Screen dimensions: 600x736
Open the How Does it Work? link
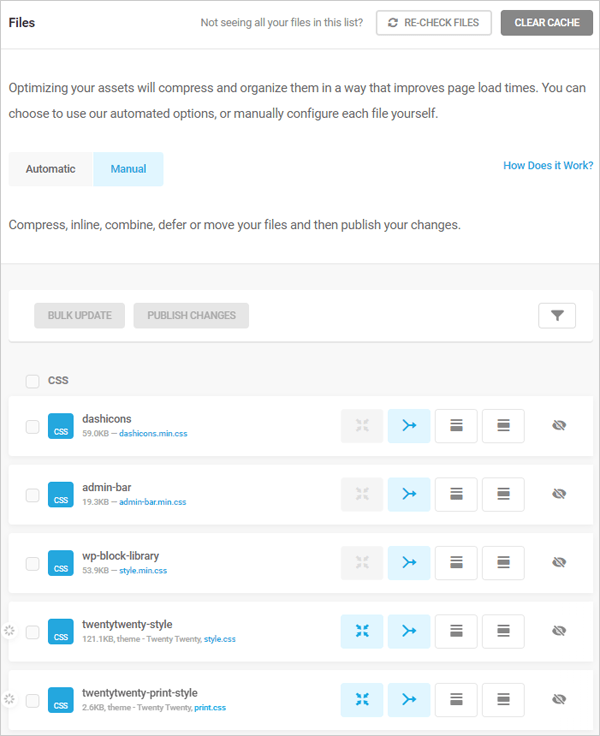548,166
